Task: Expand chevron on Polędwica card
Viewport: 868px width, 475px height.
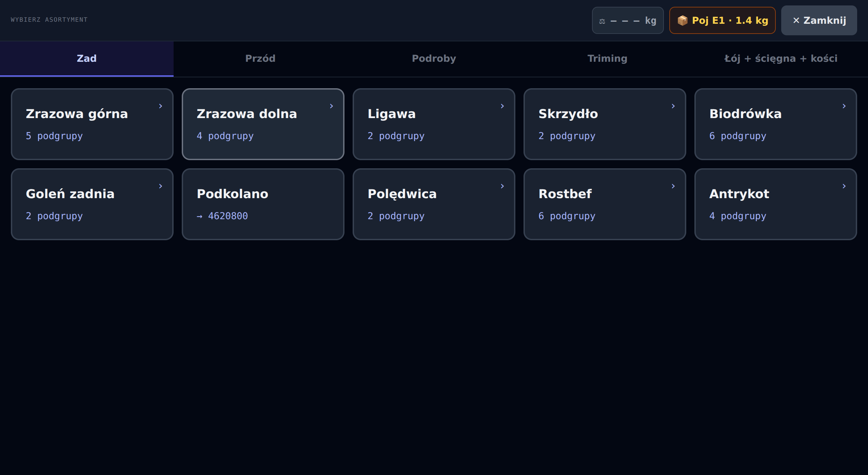Action: click(502, 186)
